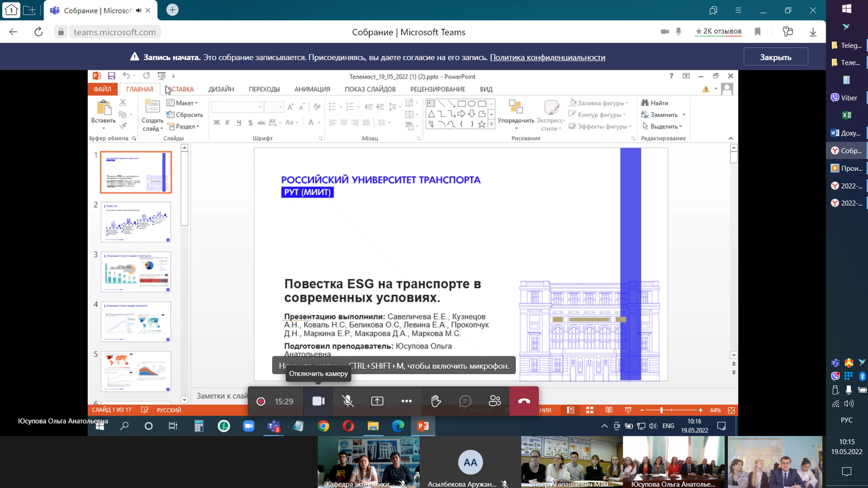This screenshot has height=488, width=868.
Task: Turn off the camera in Teams toolbar
Action: pyautogui.click(x=318, y=401)
